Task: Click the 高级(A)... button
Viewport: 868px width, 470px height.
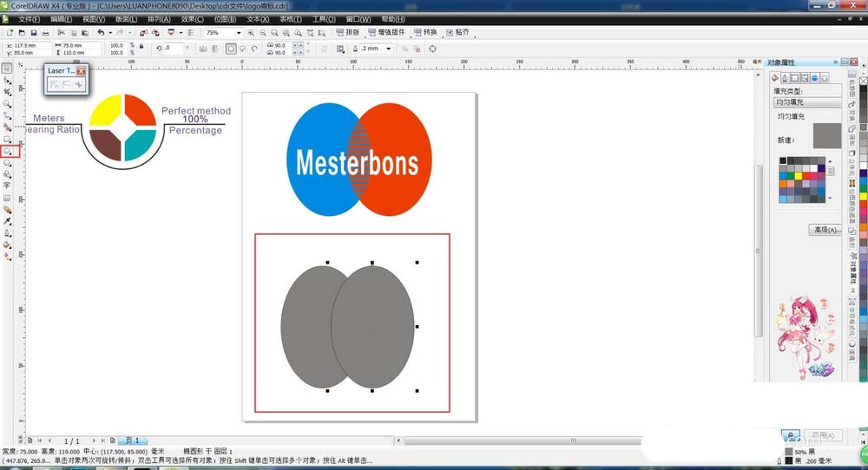Action: pyautogui.click(x=825, y=230)
